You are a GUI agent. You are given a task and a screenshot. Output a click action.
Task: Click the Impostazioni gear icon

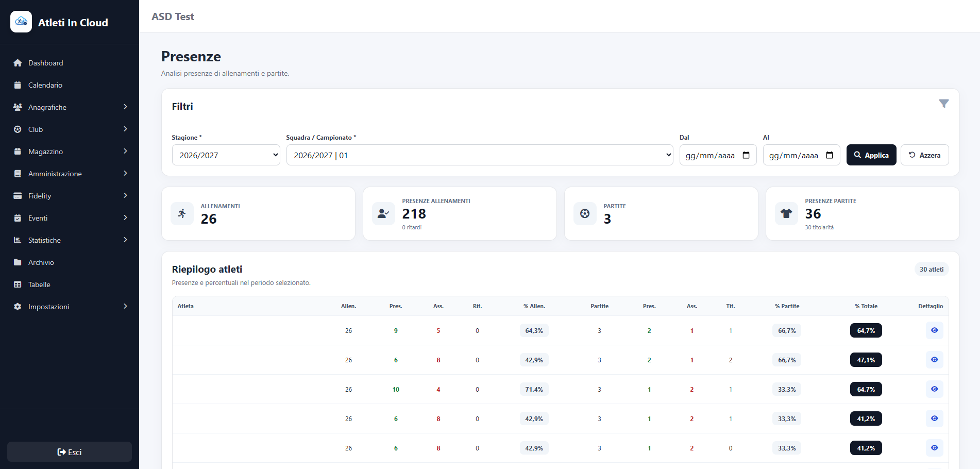click(18, 307)
